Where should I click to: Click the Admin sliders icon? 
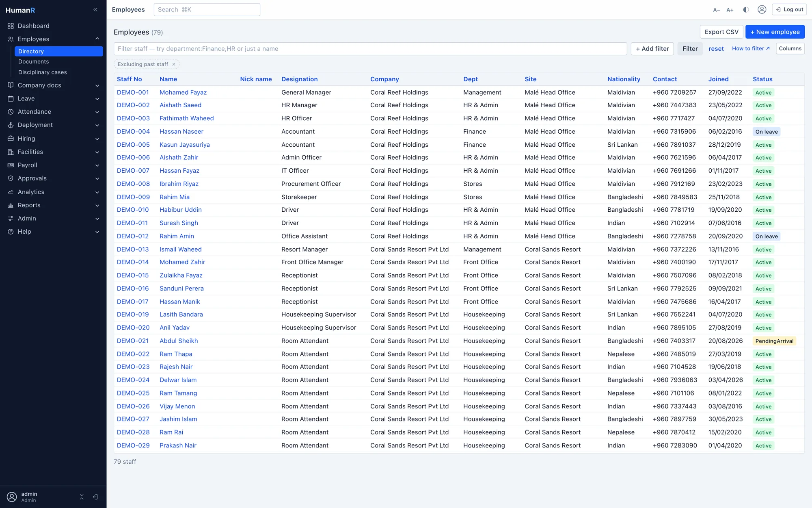pos(11,219)
